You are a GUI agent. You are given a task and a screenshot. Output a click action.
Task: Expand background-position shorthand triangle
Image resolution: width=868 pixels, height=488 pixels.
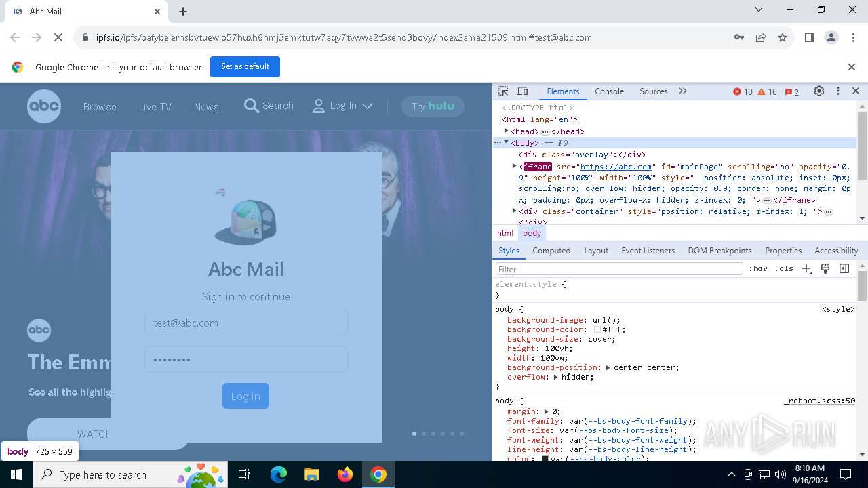point(608,367)
